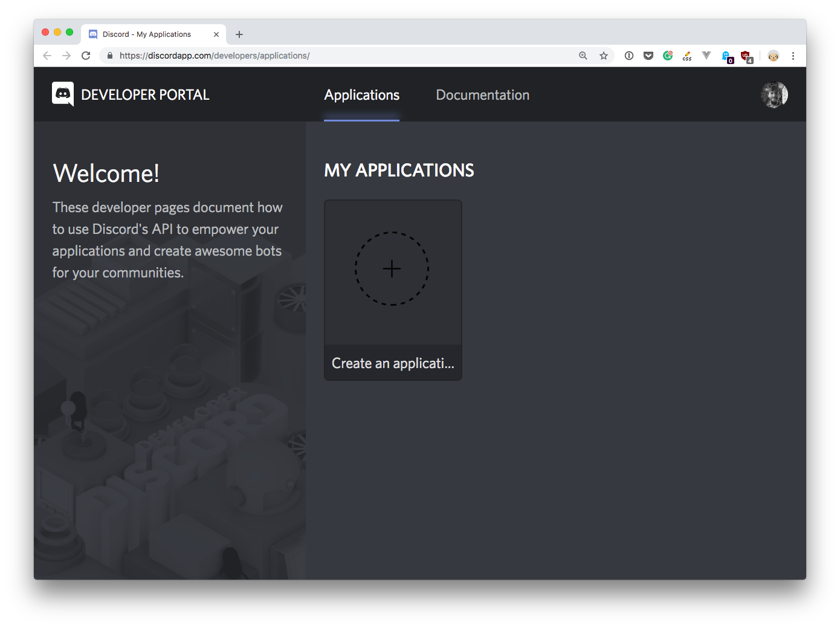Open the Vue devtools extension
This screenshot has width=840, height=628.
click(x=706, y=56)
